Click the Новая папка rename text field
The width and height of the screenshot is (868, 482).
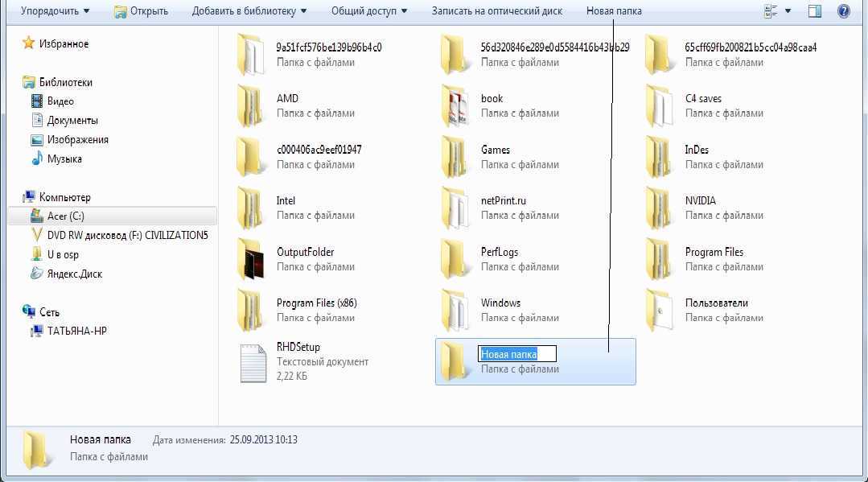click(x=517, y=354)
